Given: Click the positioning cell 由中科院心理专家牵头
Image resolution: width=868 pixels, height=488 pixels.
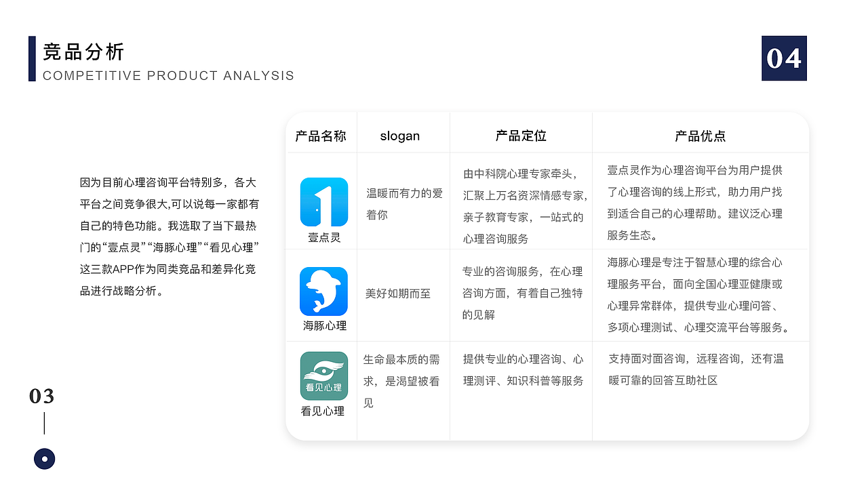Looking at the screenshot, I should 526,206.
